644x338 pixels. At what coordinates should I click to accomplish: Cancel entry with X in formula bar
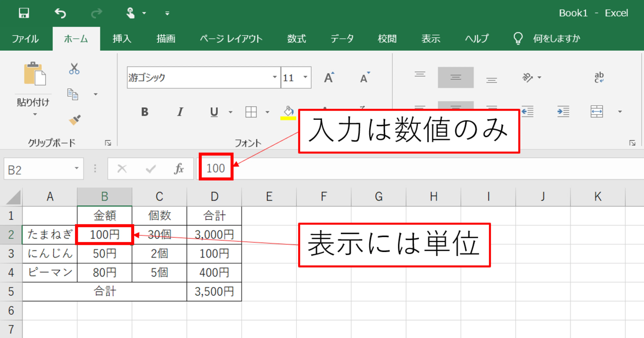coord(122,169)
